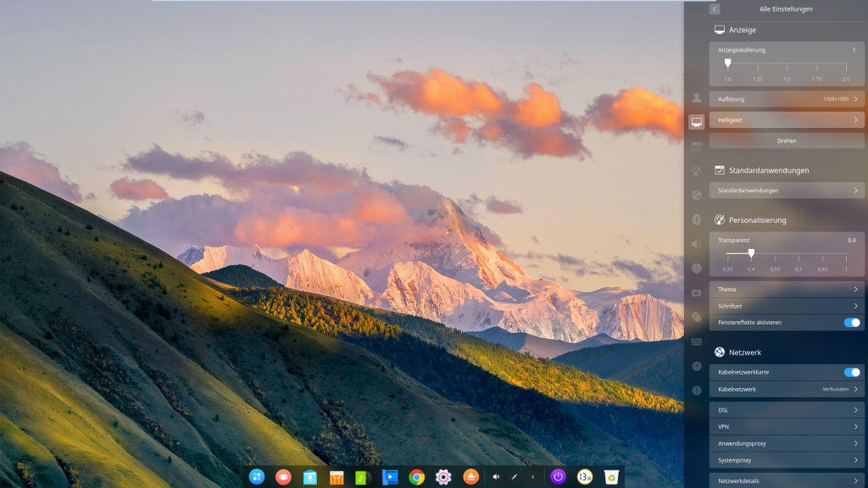Open the trash in the dock
This screenshot has height=488, width=868.
click(611, 477)
